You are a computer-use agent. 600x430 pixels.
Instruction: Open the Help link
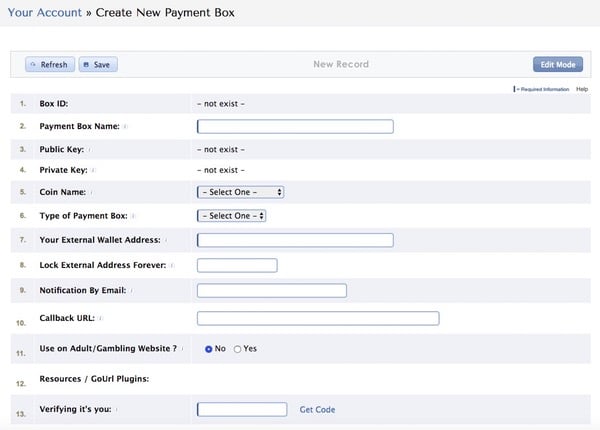coord(582,89)
